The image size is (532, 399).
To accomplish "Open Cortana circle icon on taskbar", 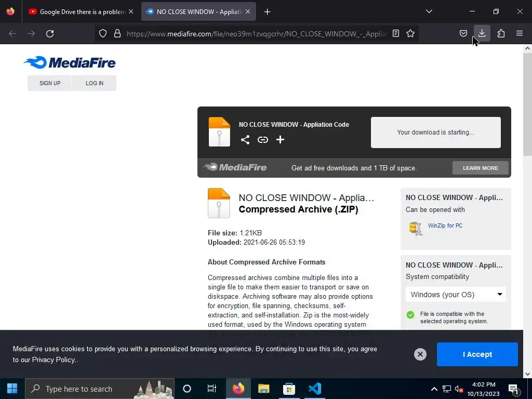I will [x=187, y=389].
